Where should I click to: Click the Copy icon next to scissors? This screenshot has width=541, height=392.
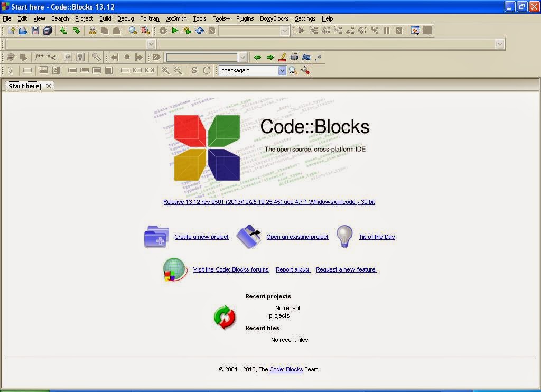(x=105, y=31)
